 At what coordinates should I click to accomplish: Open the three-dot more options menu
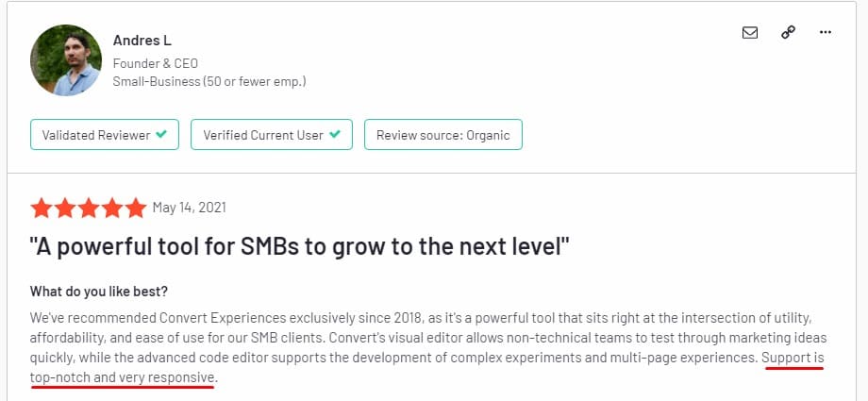tap(826, 32)
